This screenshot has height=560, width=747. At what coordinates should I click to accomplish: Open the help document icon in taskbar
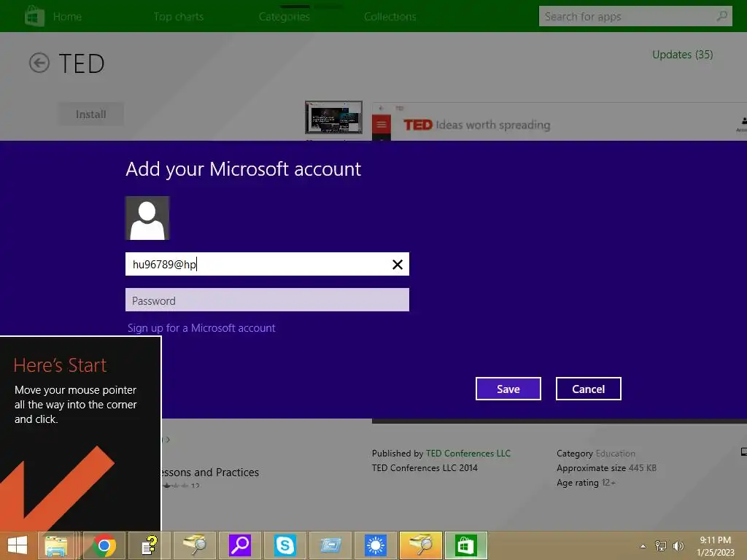(150, 545)
